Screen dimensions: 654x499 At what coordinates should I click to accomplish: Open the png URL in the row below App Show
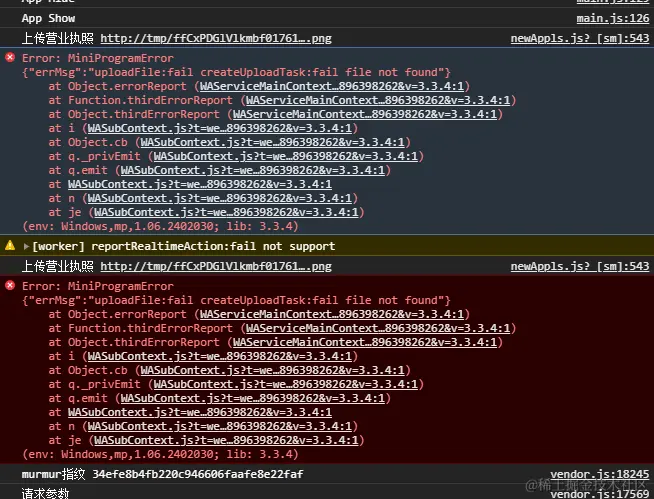pos(216,38)
